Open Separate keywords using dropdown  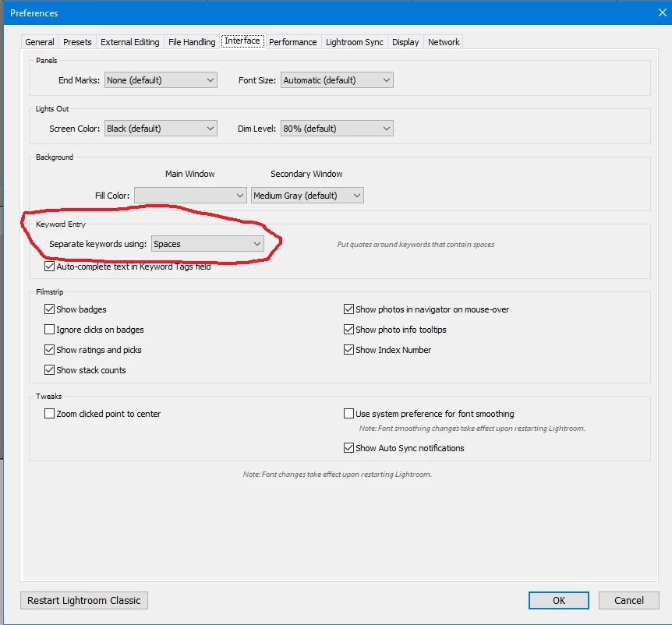click(x=207, y=244)
